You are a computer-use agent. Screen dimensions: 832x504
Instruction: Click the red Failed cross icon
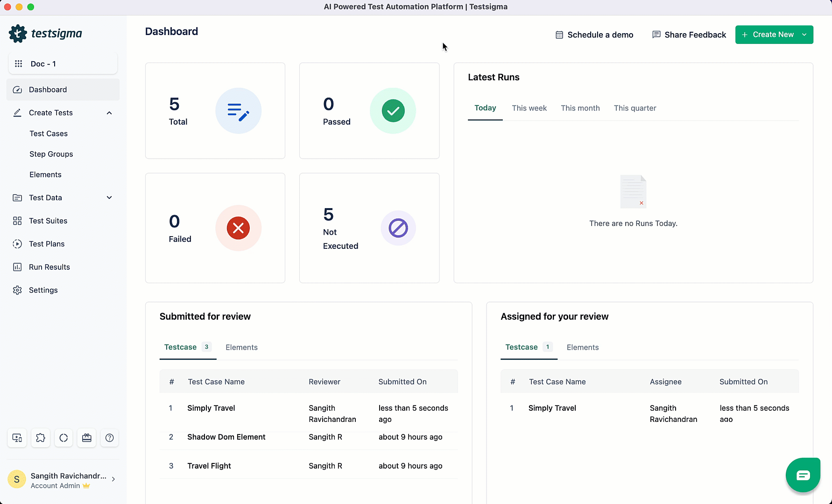click(x=238, y=228)
